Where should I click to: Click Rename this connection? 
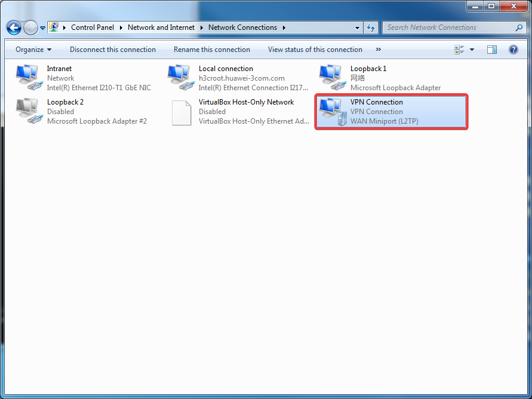point(212,50)
